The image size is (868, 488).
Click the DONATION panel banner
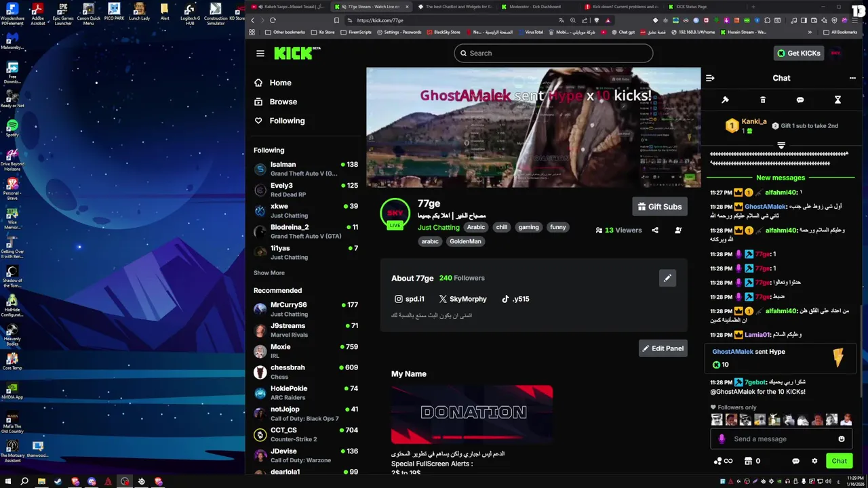pyautogui.click(x=472, y=415)
